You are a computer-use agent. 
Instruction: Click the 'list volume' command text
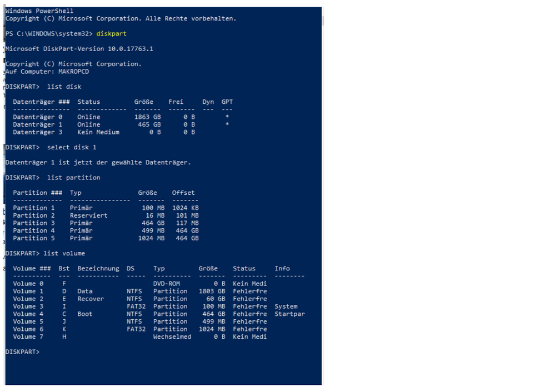(66, 253)
